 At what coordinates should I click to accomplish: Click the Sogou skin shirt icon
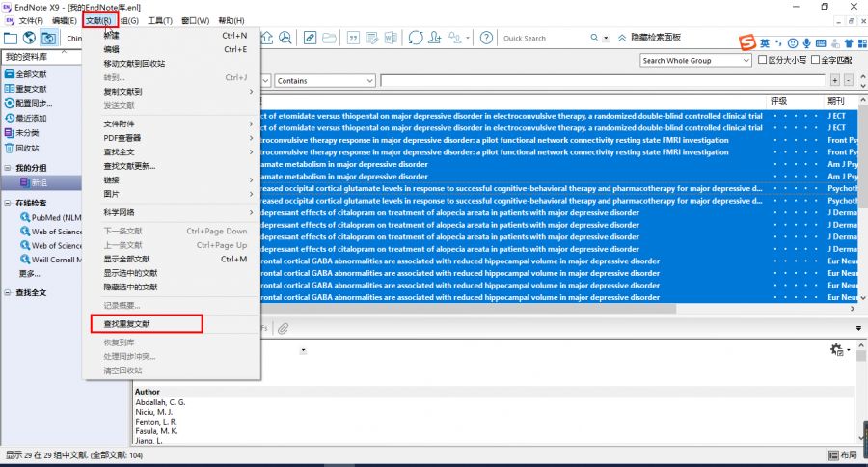[849, 43]
